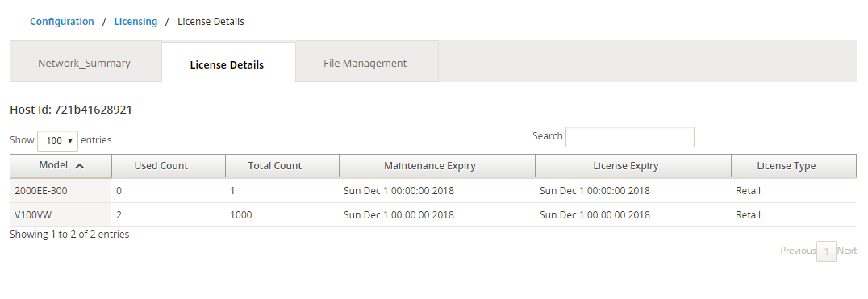Select the V100VW model row
This screenshot has width=868, height=299.
click(433, 214)
